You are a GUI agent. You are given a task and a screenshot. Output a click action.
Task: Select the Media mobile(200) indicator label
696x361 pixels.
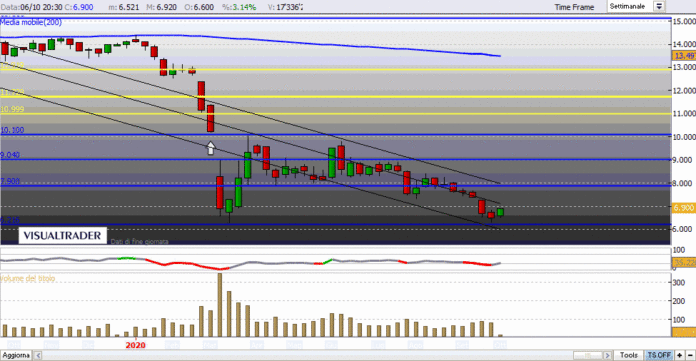(x=31, y=22)
